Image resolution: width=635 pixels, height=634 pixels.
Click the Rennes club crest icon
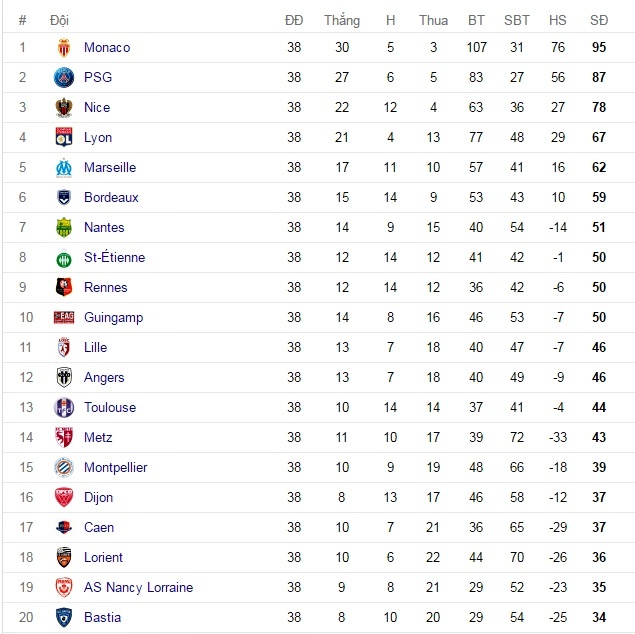pyautogui.click(x=64, y=288)
